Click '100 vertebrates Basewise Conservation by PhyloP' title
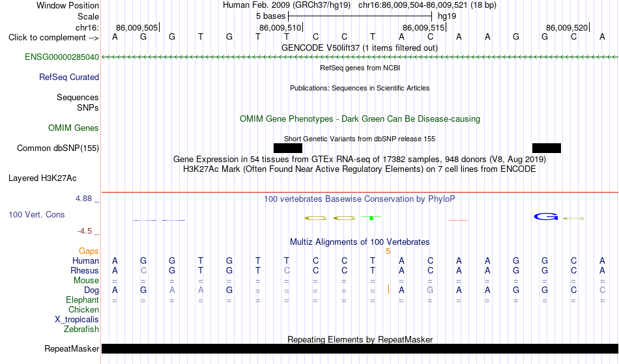 pyautogui.click(x=360, y=199)
